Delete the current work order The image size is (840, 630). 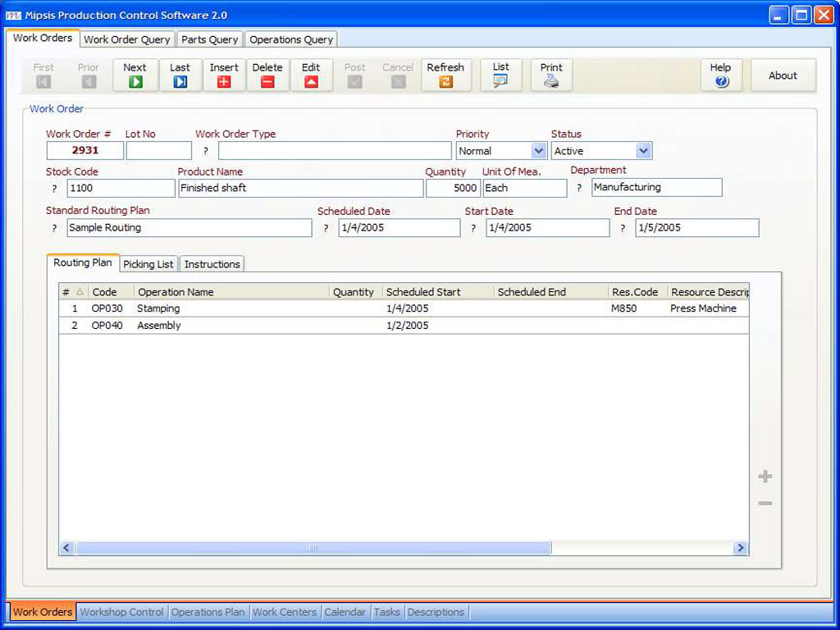point(267,75)
